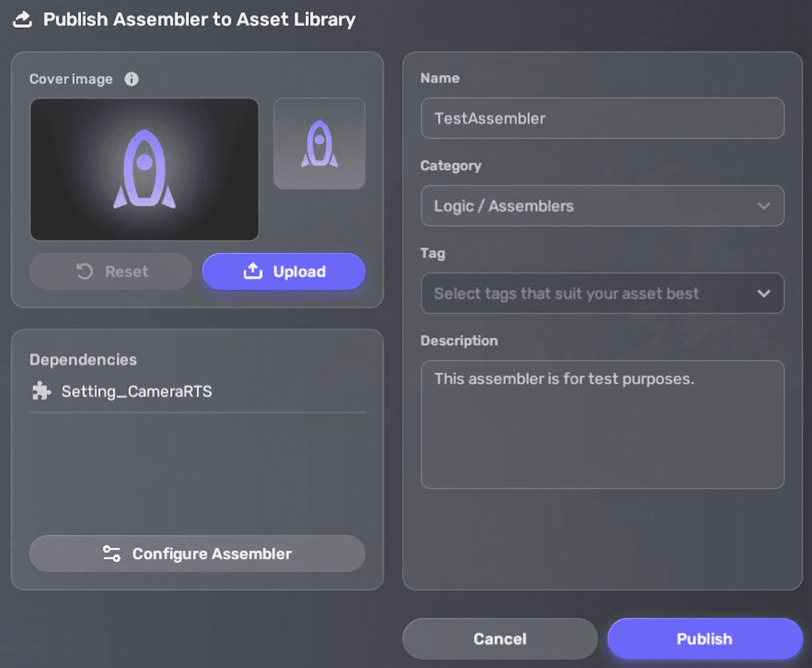
Task: Click the publish arrow icon in the title bar
Action: 23,19
